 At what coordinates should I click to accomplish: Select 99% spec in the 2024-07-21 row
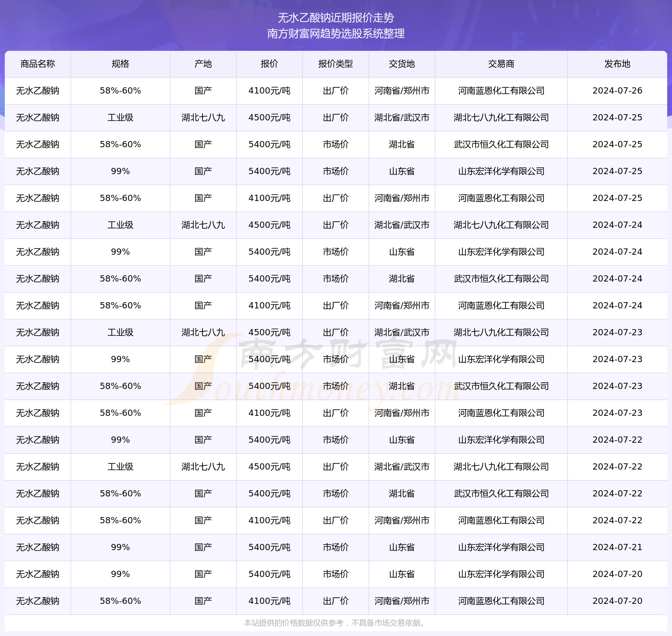click(120, 547)
